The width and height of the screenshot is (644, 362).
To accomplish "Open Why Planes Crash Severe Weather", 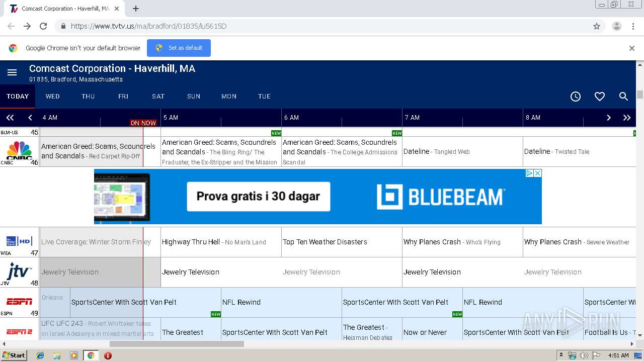I will click(x=580, y=242).
